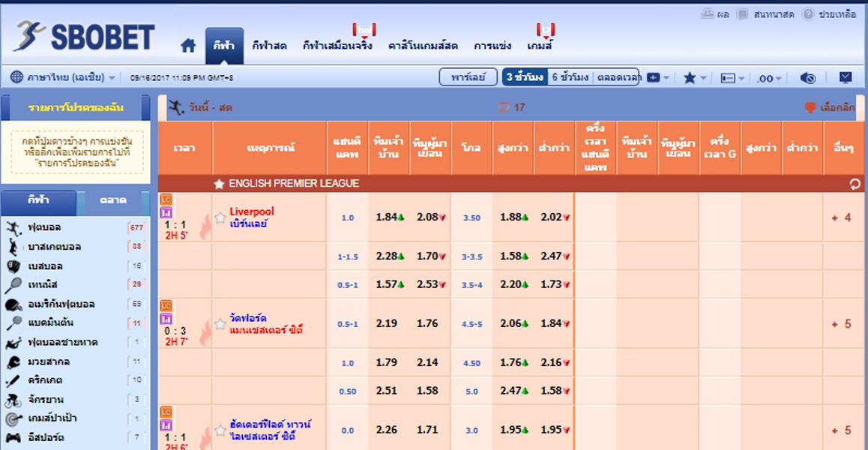
Task: Open live centre LC icon for Watford match
Action: [166, 305]
